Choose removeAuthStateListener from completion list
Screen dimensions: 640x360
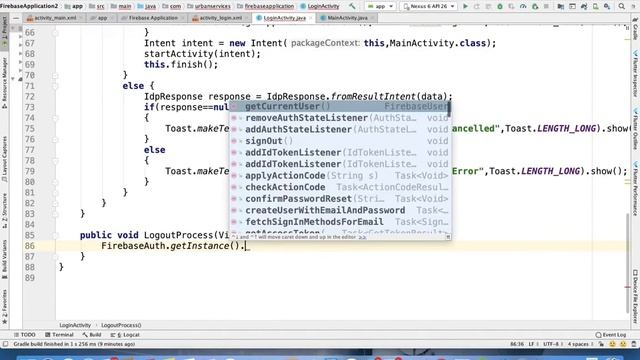(x=340, y=118)
